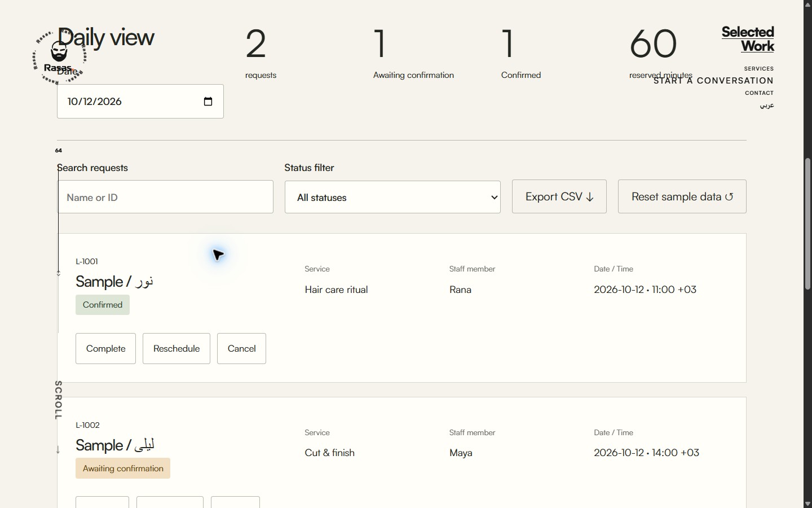Click the Search requests input field

[x=165, y=197]
